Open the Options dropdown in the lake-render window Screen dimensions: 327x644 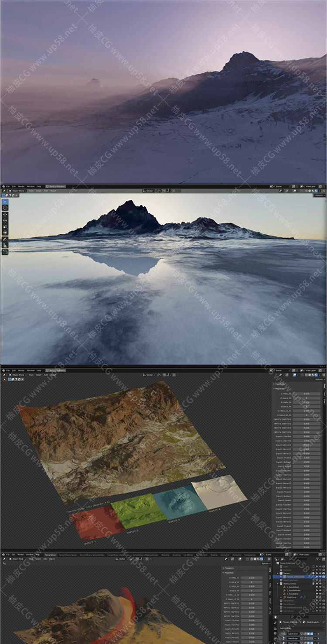pyautogui.click(x=319, y=195)
